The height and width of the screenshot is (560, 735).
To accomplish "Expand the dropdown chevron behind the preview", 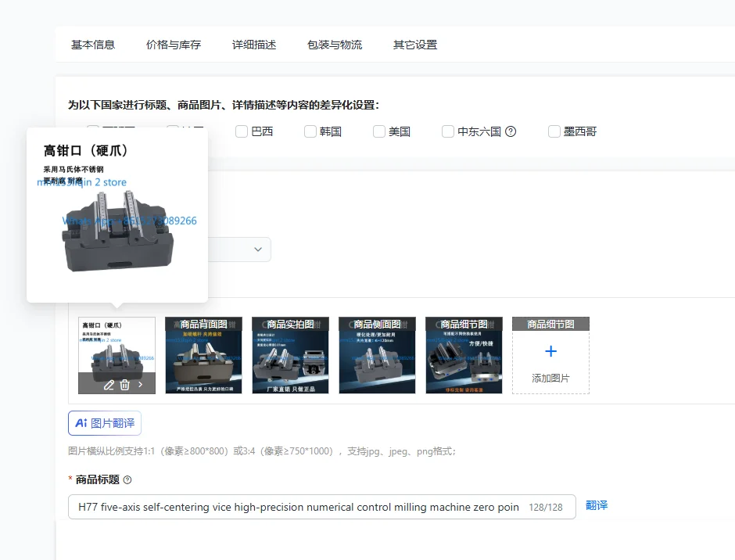I will [x=258, y=249].
